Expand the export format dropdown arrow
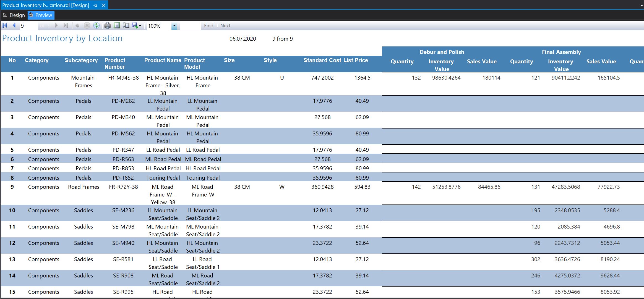The image size is (644, 299). click(x=140, y=26)
